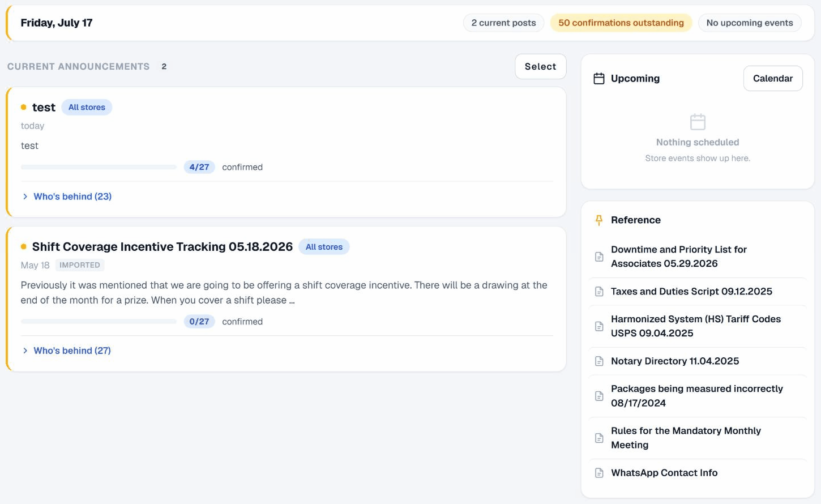Click the 50 confirmations outstanding pill
Screen dimensions: 821x504
tap(621, 23)
